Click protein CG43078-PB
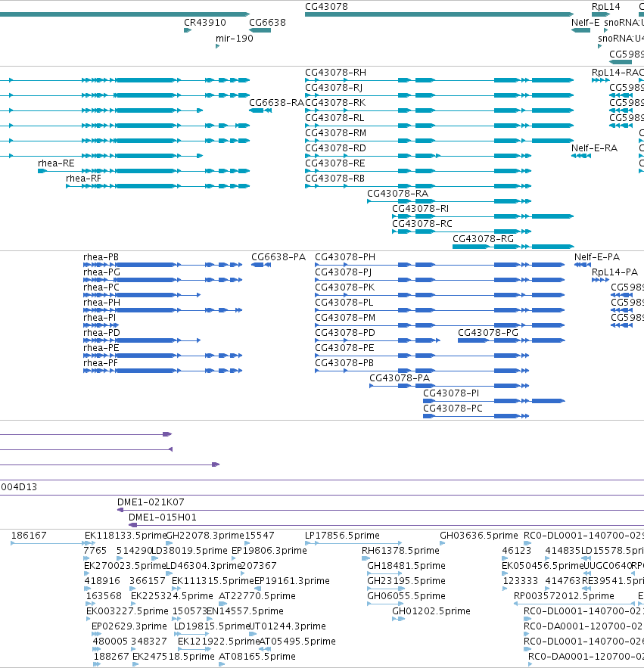This screenshot has height=668, width=644. [422, 371]
